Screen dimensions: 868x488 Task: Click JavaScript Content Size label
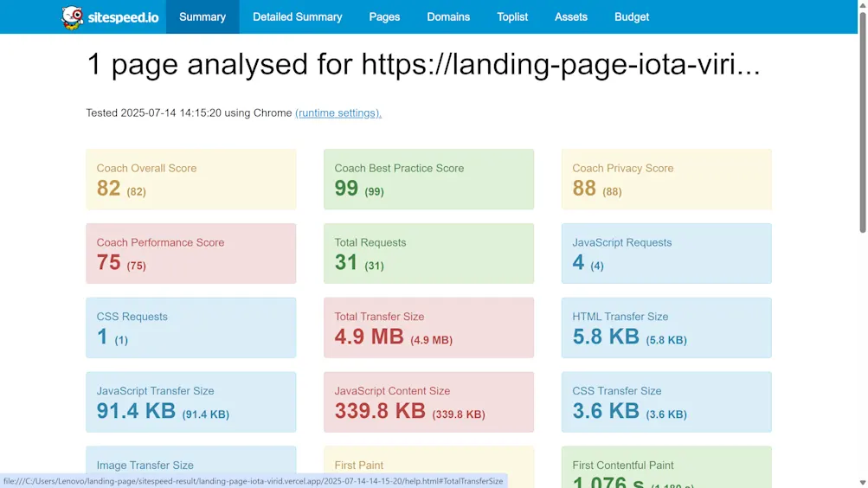coord(392,390)
